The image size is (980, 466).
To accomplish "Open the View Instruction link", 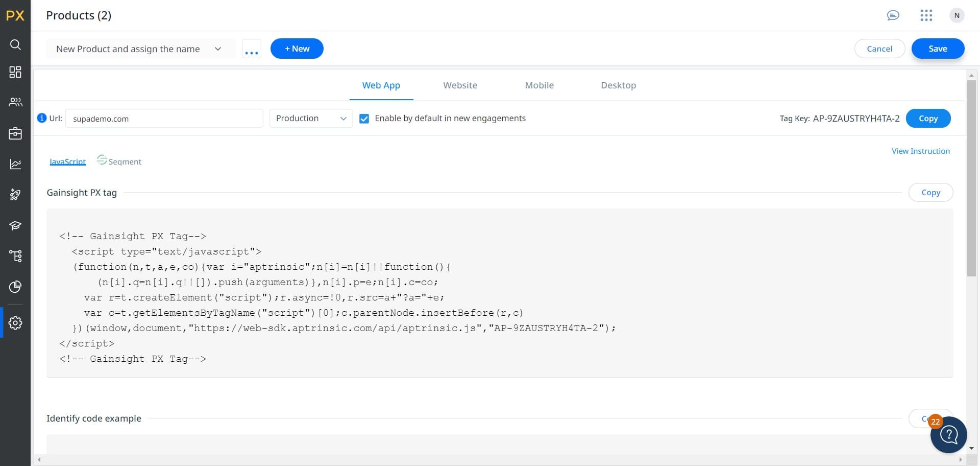I will pyautogui.click(x=920, y=151).
